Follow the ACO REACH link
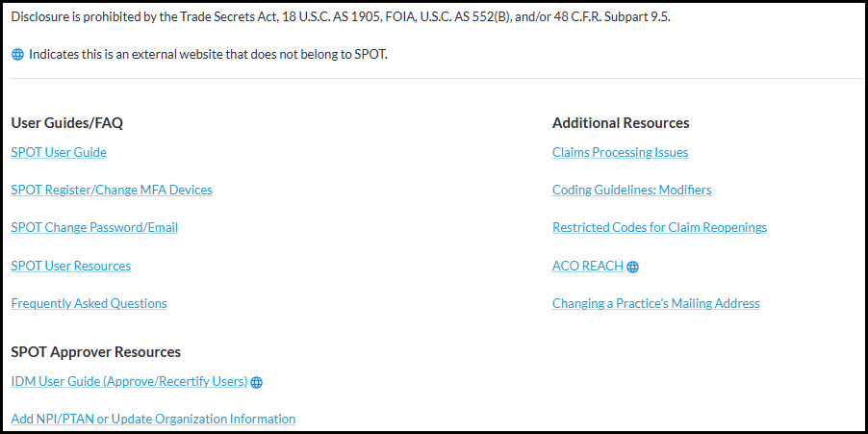 pos(587,266)
